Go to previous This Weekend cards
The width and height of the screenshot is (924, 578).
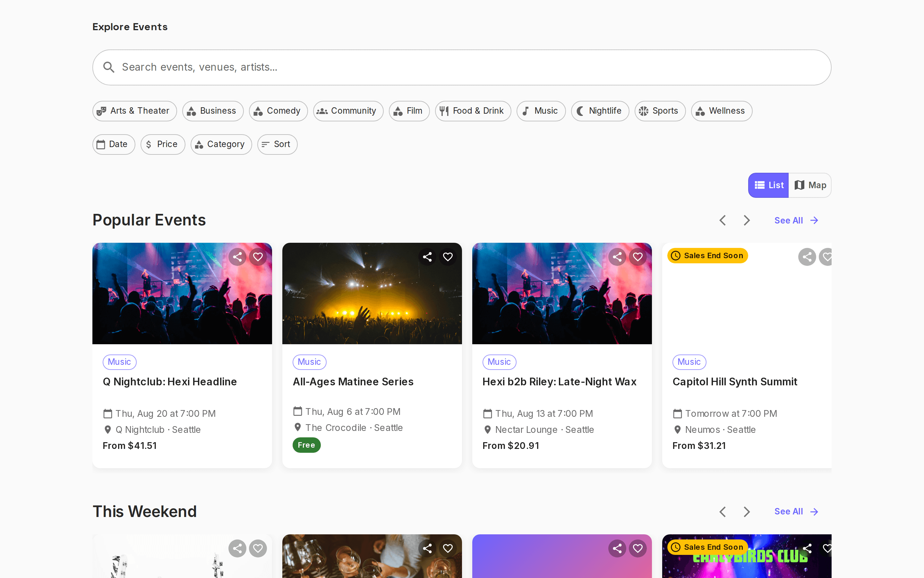click(723, 512)
